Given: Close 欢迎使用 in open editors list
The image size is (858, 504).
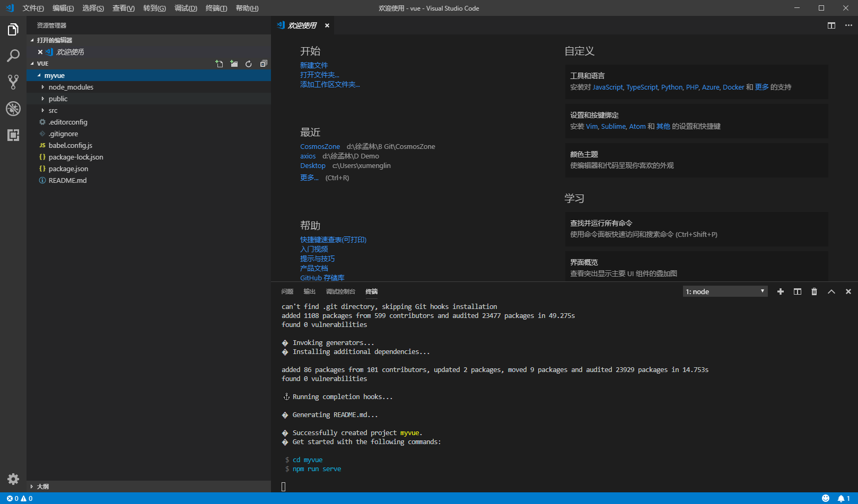Looking at the screenshot, I should (40, 52).
